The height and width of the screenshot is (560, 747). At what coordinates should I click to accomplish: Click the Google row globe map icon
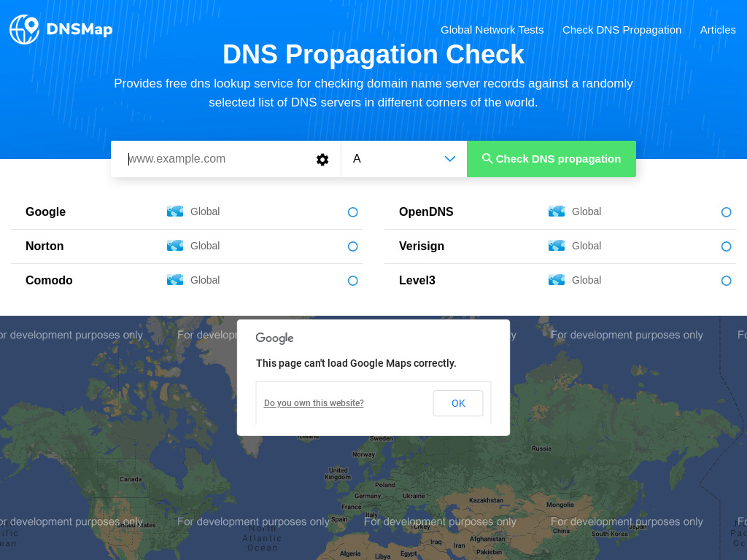175,211
